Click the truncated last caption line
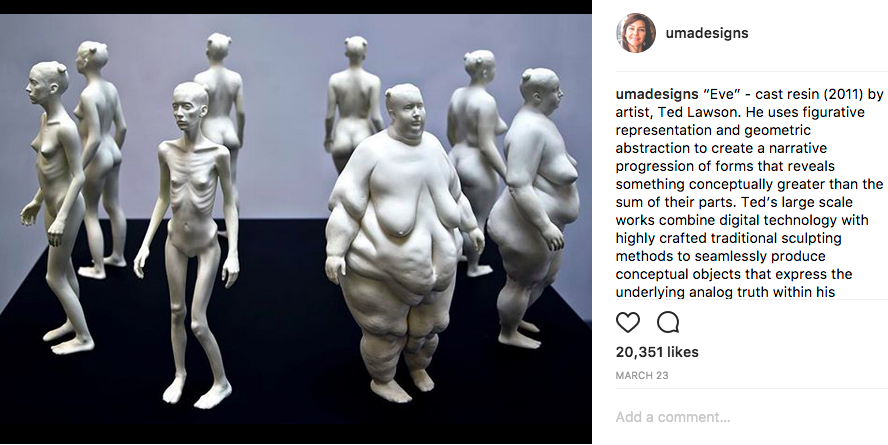The image size is (888, 445). coord(725,292)
